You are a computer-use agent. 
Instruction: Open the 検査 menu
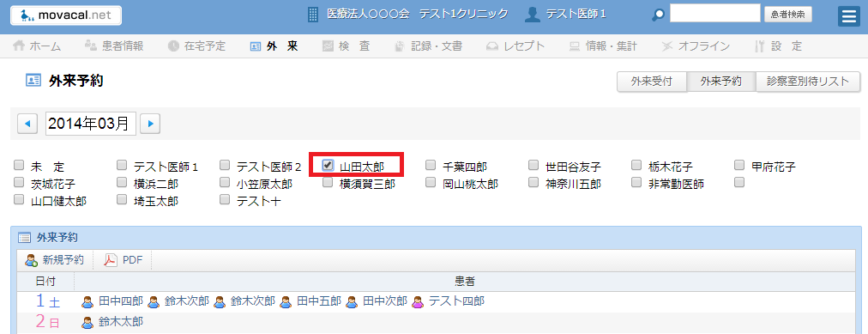(346, 46)
